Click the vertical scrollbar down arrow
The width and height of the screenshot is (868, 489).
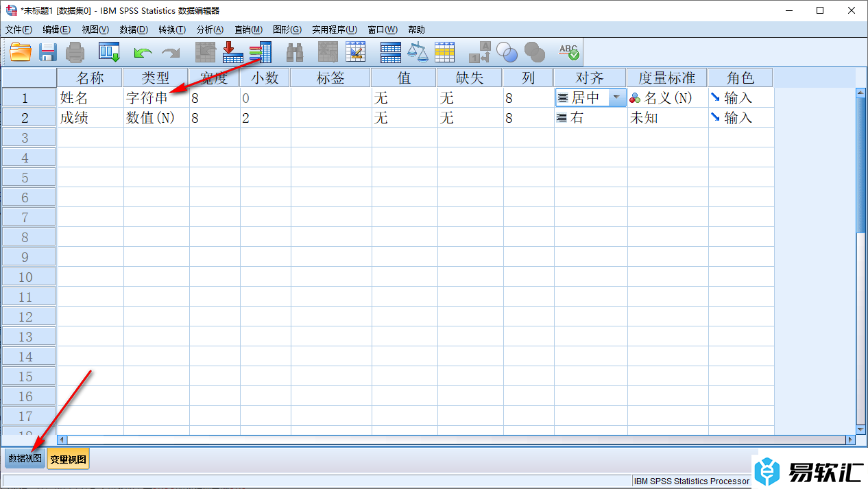(x=861, y=429)
